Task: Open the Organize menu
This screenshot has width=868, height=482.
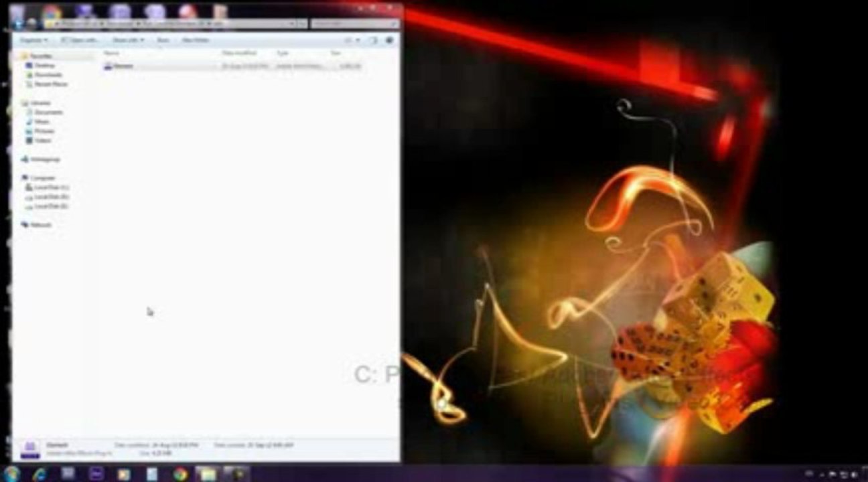Action: pos(33,40)
